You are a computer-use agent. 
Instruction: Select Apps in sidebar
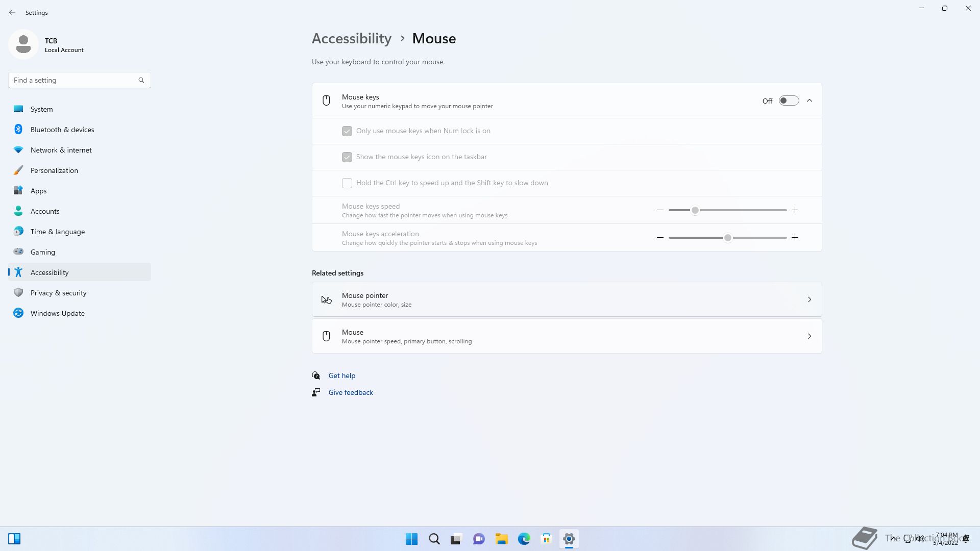pyautogui.click(x=80, y=191)
